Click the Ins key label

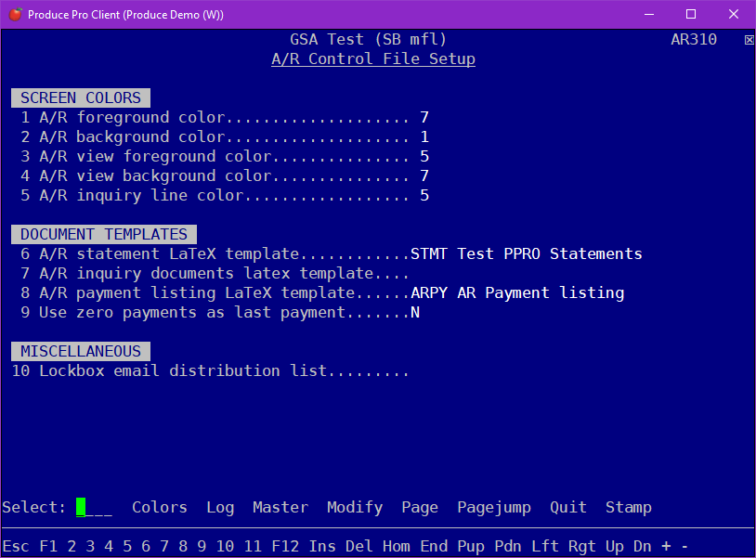coord(322,547)
